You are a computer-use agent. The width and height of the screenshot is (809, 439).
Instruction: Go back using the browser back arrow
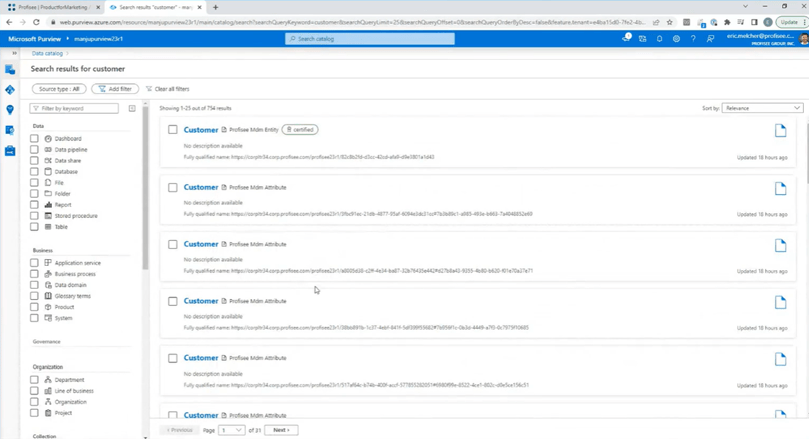[x=9, y=22]
